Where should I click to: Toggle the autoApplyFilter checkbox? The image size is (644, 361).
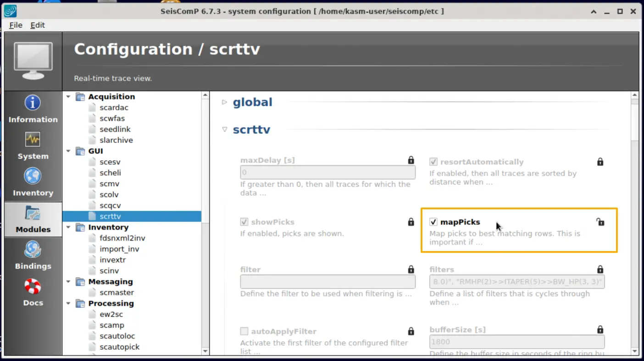pyautogui.click(x=244, y=331)
